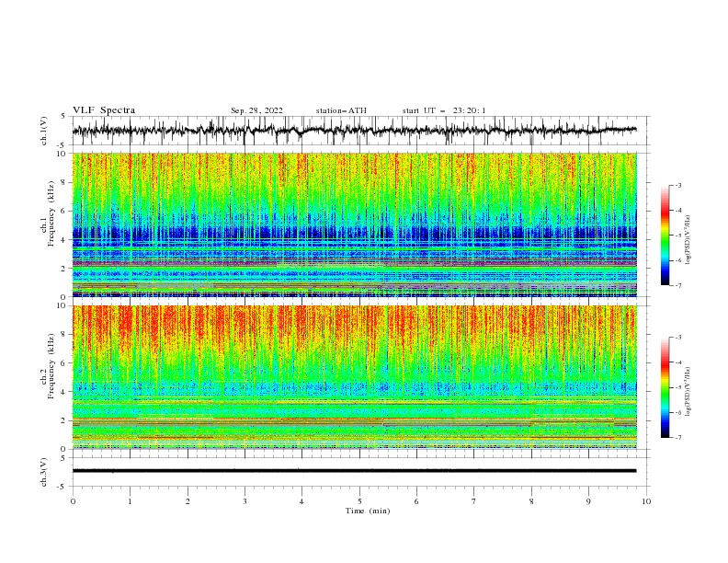Click the "6" tick on the time axis
Viewport: 728px width, 563px height.
(x=416, y=501)
